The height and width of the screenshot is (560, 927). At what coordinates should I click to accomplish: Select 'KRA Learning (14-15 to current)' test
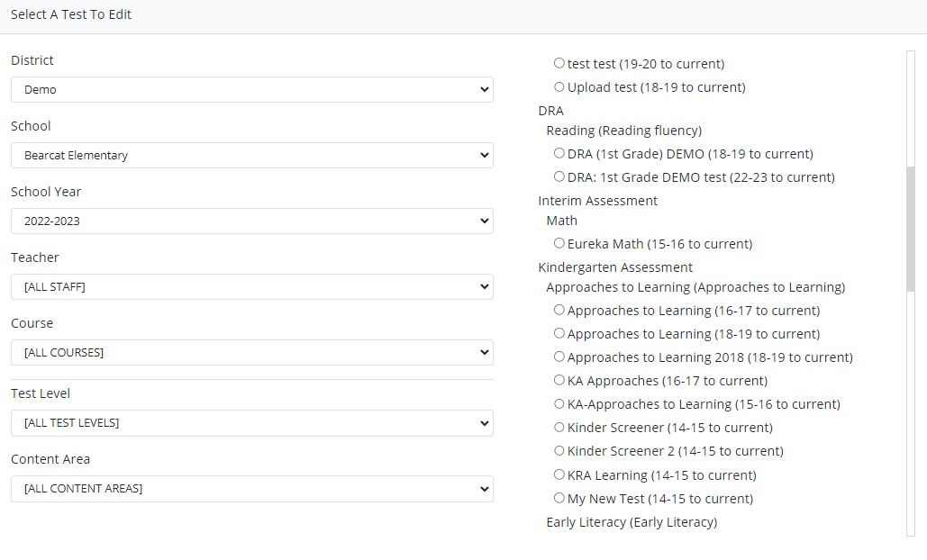point(559,474)
